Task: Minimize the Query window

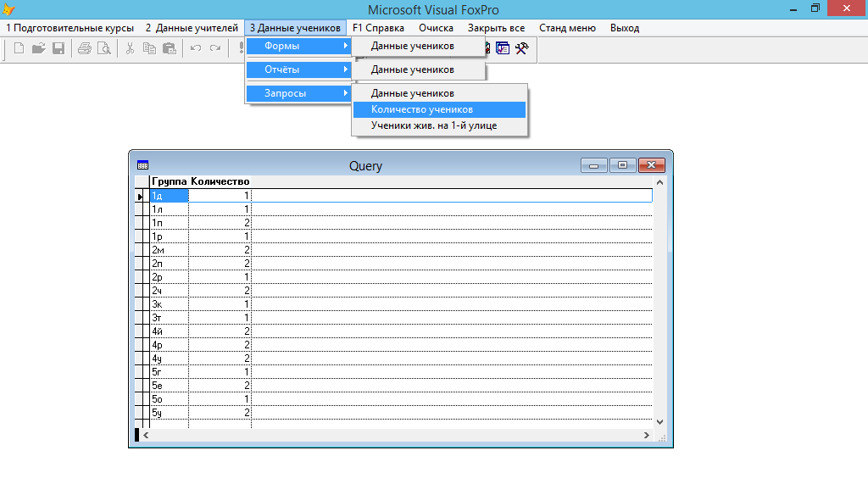Action: (594, 165)
